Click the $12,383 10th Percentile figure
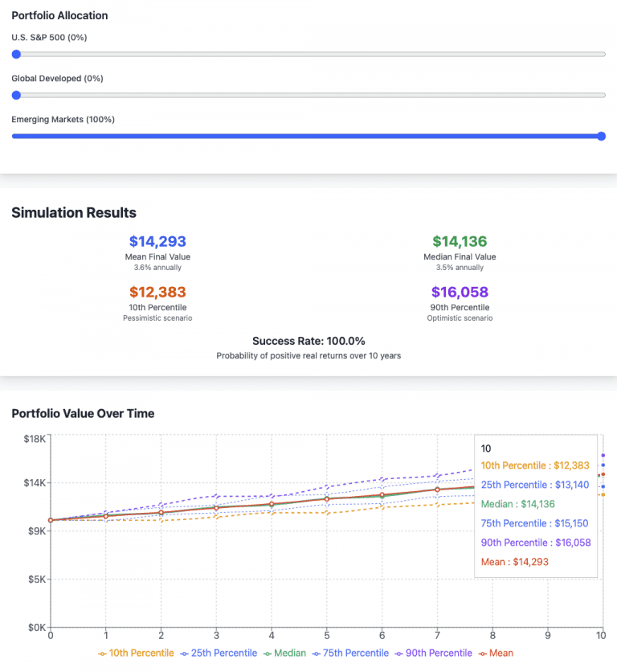The height and width of the screenshot is (672, 617). (x=157, y=292)
